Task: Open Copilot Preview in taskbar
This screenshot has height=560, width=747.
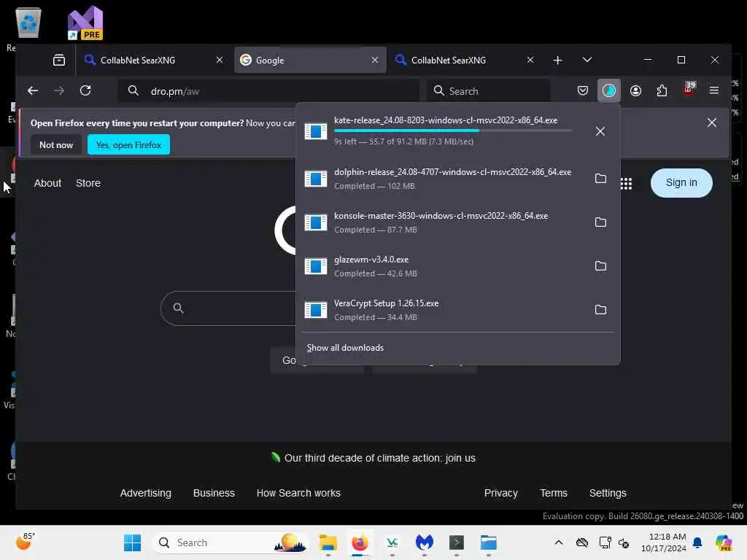Action: tap(723, 542)
